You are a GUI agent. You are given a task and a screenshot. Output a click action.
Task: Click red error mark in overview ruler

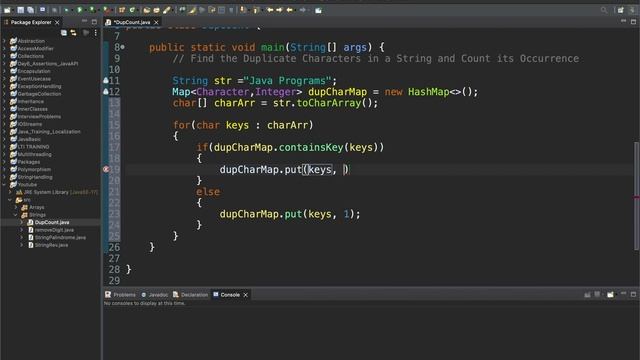click(637, 198)
